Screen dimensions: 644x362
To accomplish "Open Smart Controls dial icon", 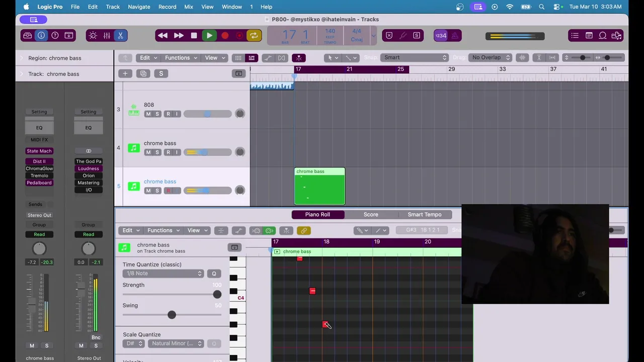I will pyautogui.click(x=93, y=36).
